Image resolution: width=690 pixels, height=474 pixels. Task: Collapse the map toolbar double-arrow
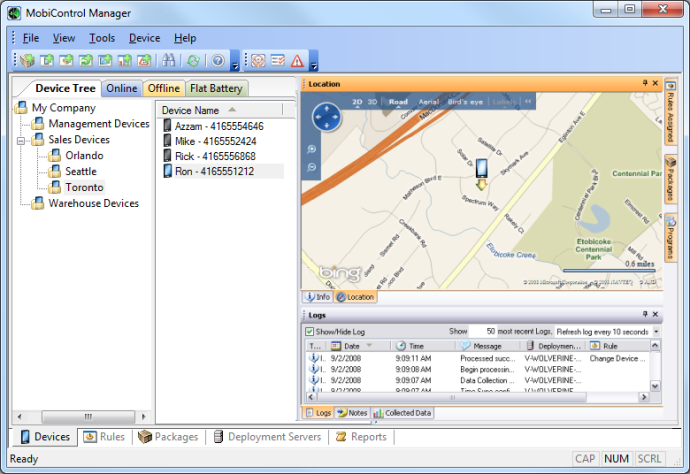click(x=528, y=102)
